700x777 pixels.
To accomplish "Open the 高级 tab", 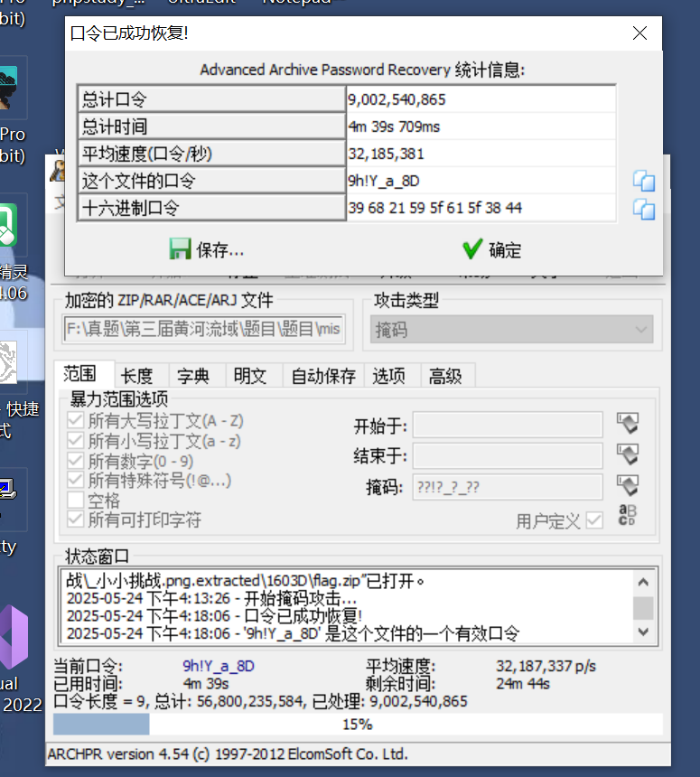I will click(444, 376).
